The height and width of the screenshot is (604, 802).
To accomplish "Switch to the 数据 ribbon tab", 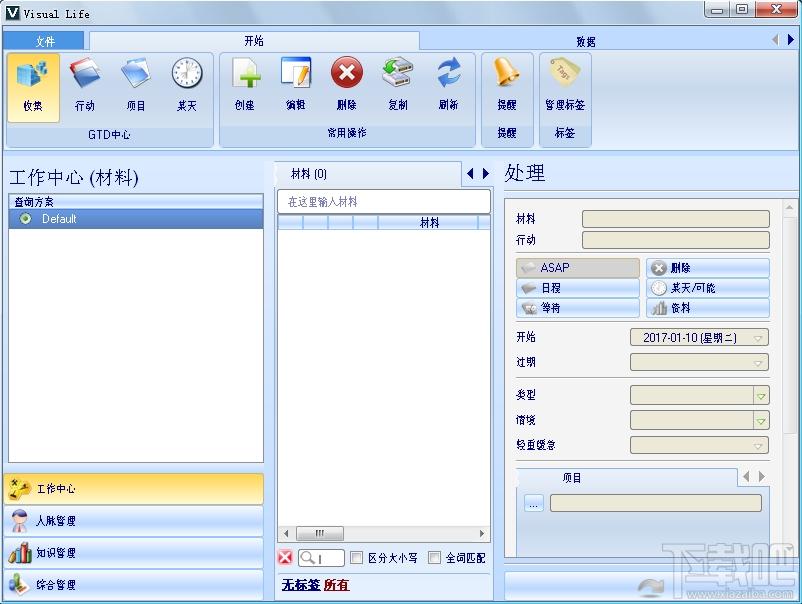I will pos(585,41).
